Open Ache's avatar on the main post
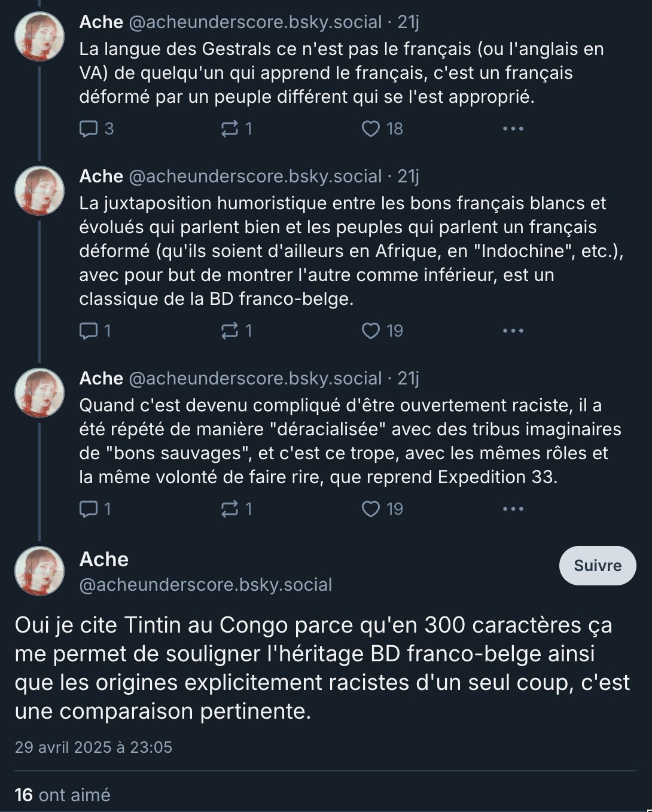This screenshot has width=652, height=812. (39, 571)
